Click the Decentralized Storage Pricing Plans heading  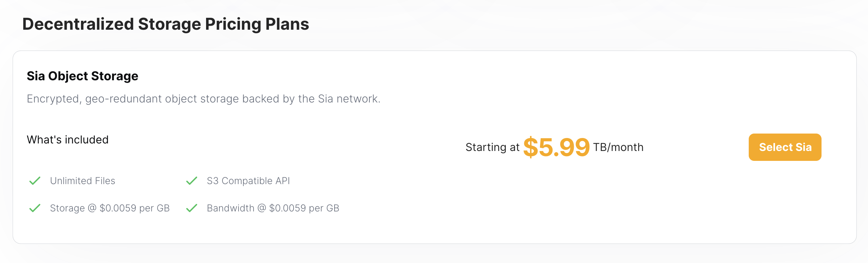[x=166, y=24]
